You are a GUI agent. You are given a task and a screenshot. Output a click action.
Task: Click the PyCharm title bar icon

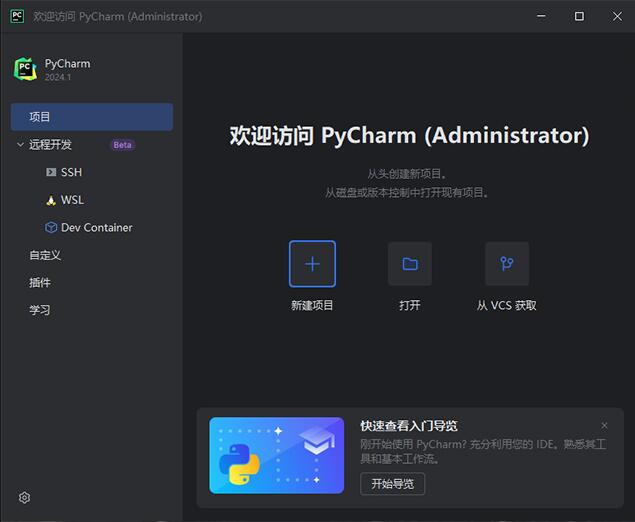(x=16, y=16)
